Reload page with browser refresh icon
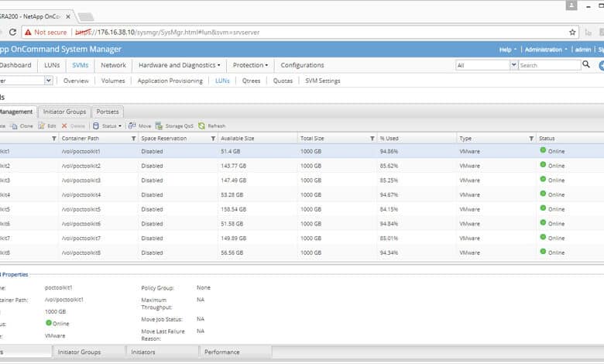This screenshot has height=364, width=604. (12, 33)
